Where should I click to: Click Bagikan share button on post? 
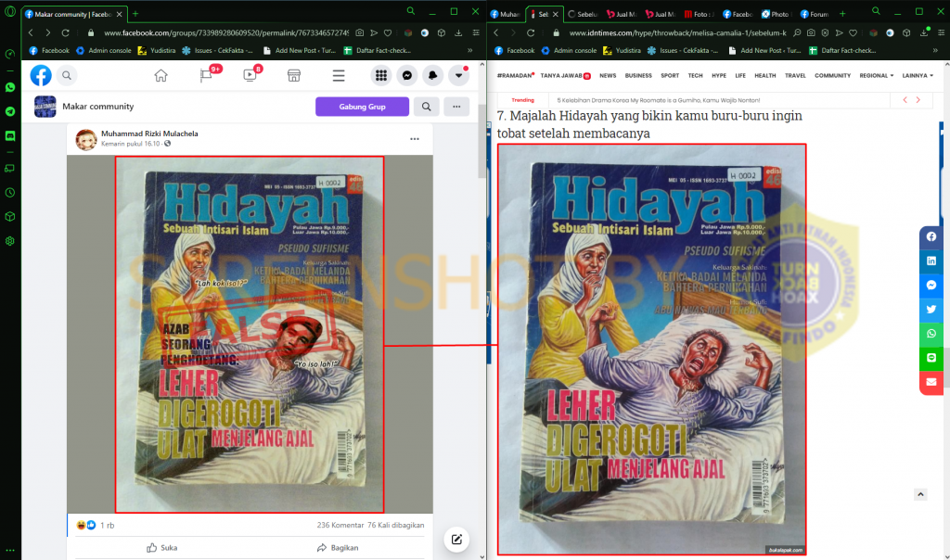coord(338,548)
